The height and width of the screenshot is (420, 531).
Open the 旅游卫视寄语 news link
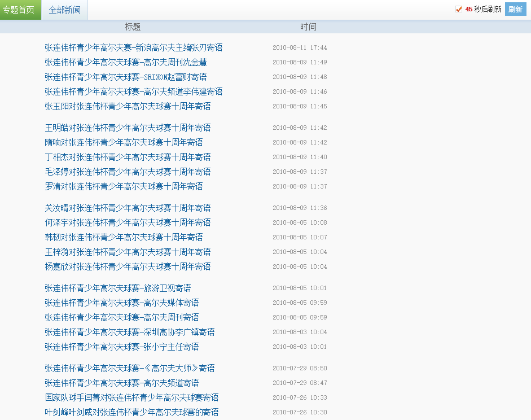[x=118, y=288]
